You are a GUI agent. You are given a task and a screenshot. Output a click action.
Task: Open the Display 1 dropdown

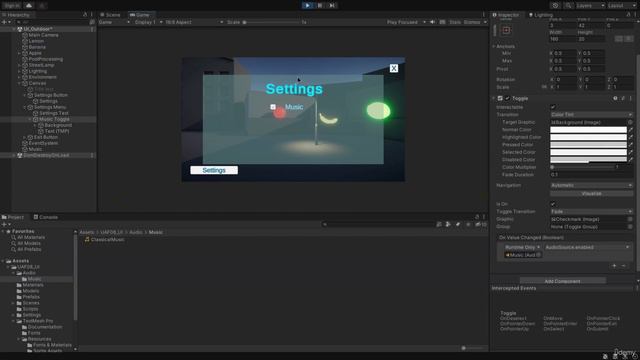(x=148, y=22)
